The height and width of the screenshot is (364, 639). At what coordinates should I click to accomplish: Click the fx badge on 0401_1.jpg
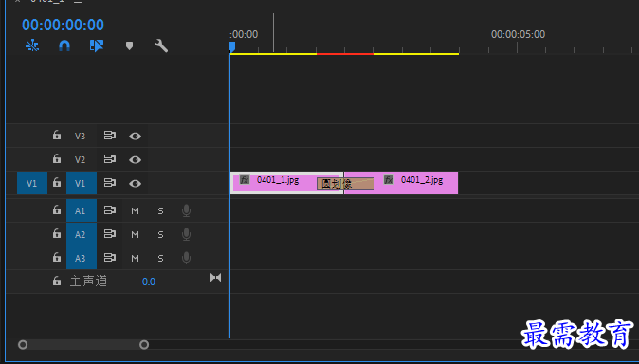245,180
